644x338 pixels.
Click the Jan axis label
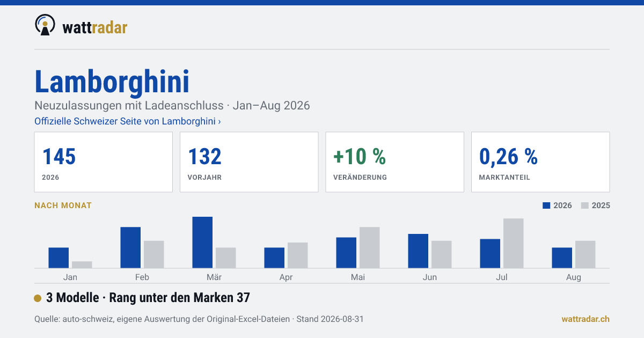click(x=70, y=277)
